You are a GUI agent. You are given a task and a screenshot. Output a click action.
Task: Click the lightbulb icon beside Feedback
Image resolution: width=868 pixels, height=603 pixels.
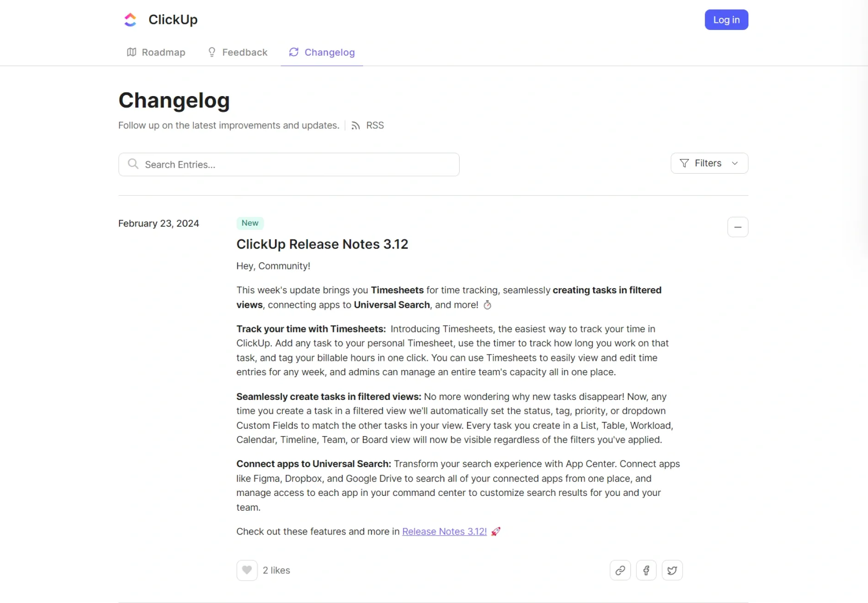point(211,52)
